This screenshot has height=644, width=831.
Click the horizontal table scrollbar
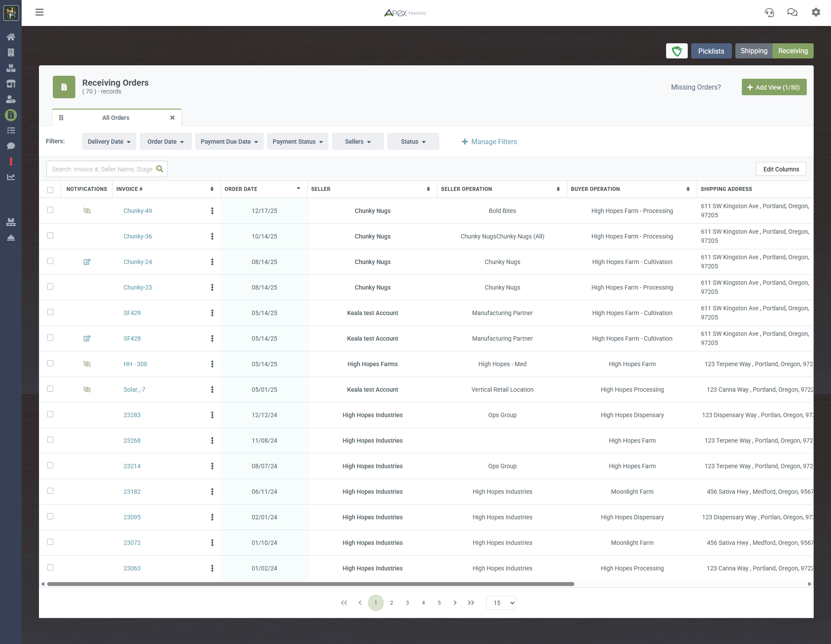point(310,584)
